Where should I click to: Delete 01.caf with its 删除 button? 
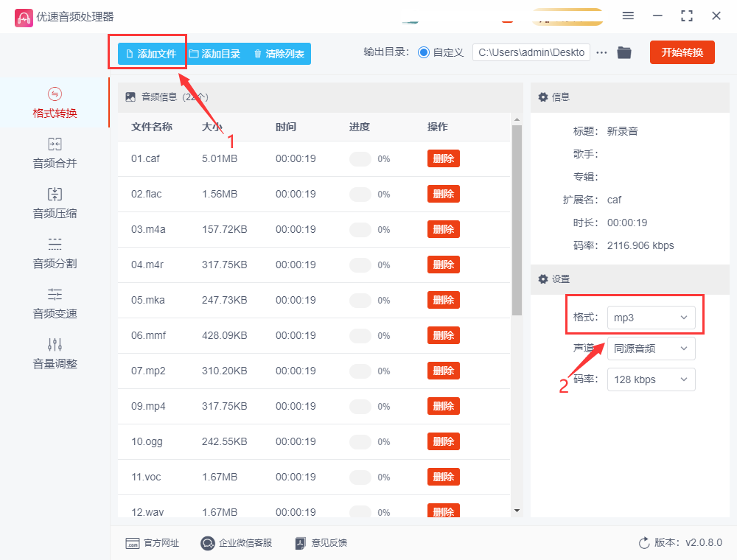[x=443, y=159]
